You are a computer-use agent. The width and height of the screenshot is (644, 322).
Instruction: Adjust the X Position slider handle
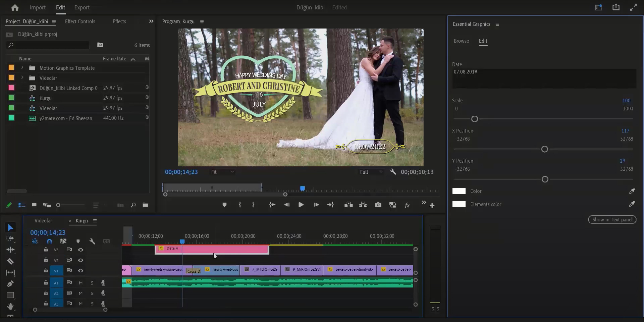coord(545,149)
